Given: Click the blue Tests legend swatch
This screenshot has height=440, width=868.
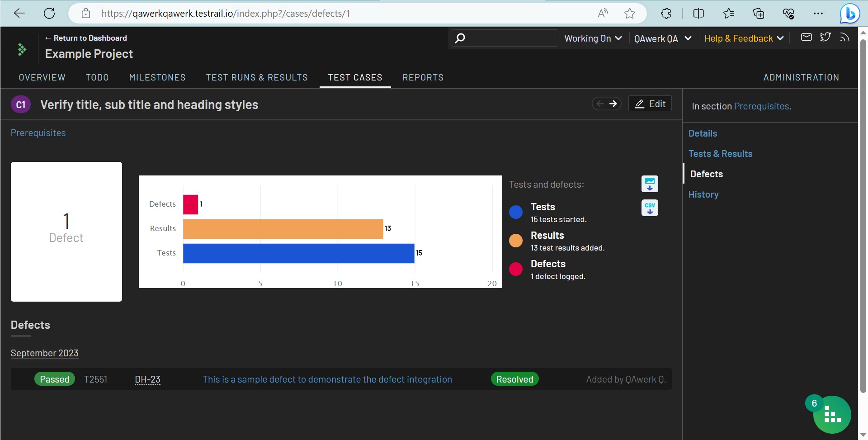Looking at the screenshot, I should [x=516, y=212].
